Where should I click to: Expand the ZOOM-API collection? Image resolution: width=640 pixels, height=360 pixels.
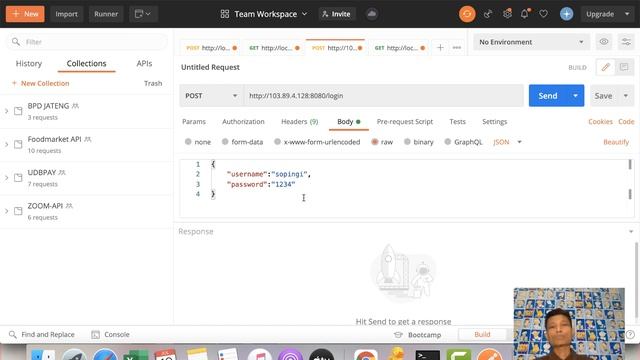coord(7,211)
